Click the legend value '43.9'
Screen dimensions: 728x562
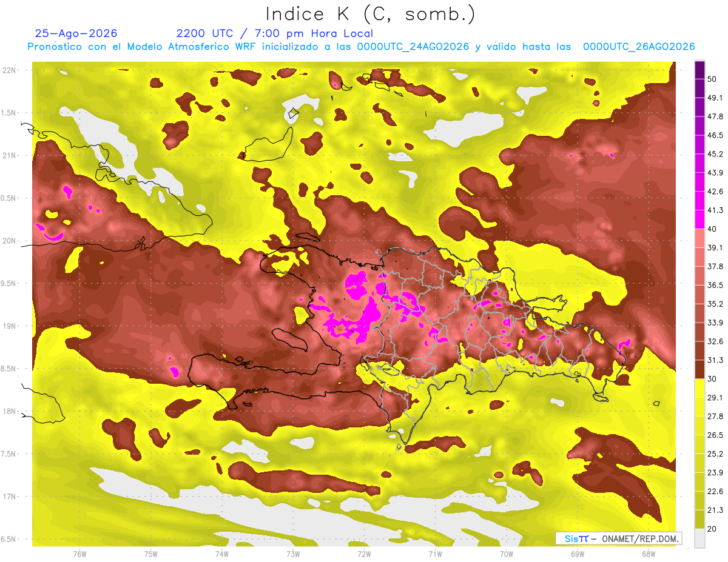(715, 173)
